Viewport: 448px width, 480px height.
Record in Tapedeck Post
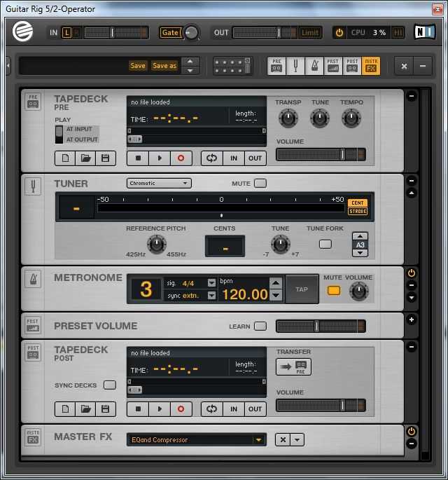click(181, 409)
